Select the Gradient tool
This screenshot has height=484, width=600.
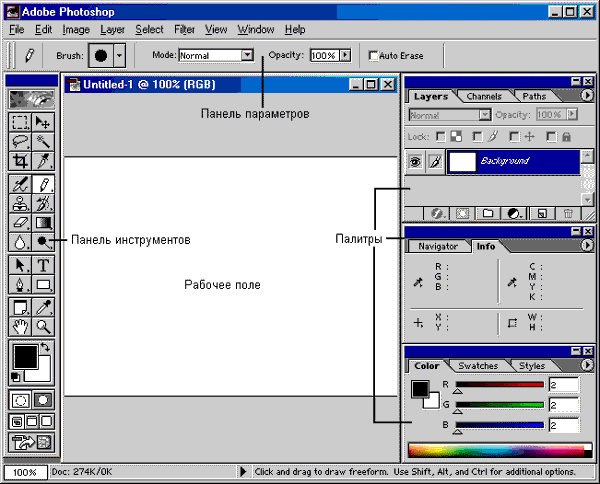[x=43, y=222]
